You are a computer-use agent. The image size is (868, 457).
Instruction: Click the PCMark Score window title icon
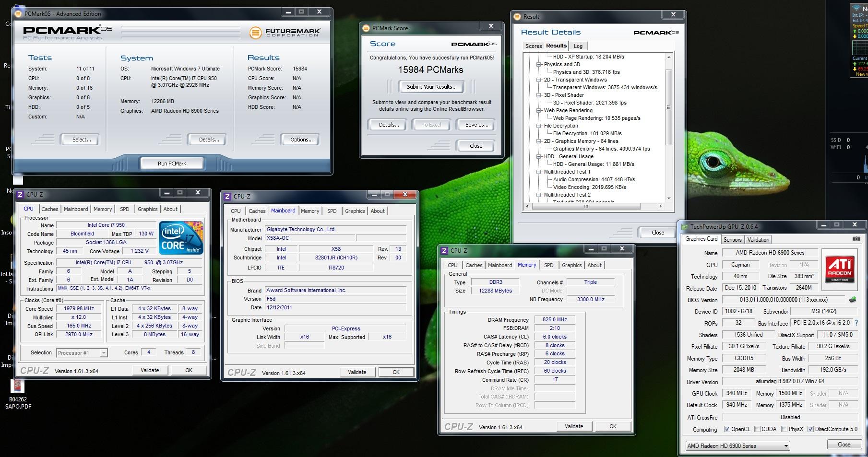[366, 28]
